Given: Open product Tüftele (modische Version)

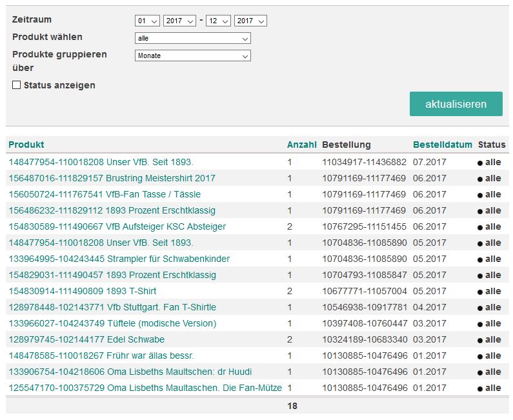Looking at the screenshot, I should [x=112, y=323].
